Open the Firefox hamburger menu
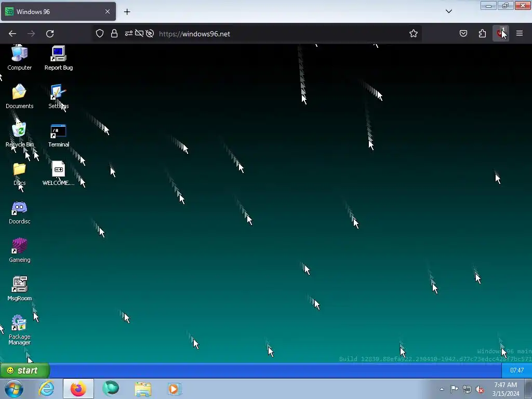 tap(520, 34)
